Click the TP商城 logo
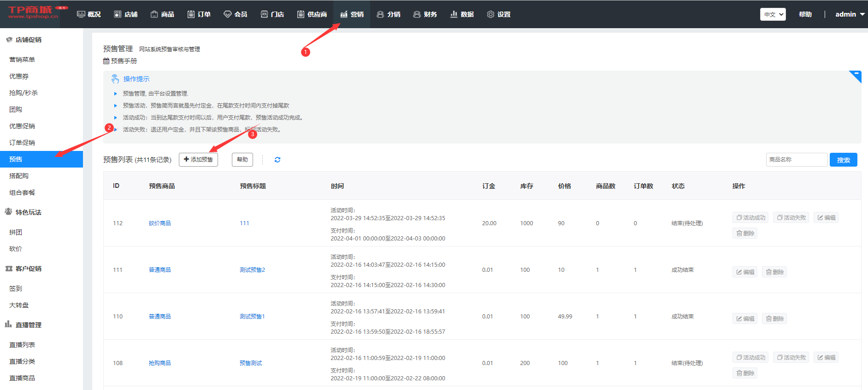 [33, 13]
